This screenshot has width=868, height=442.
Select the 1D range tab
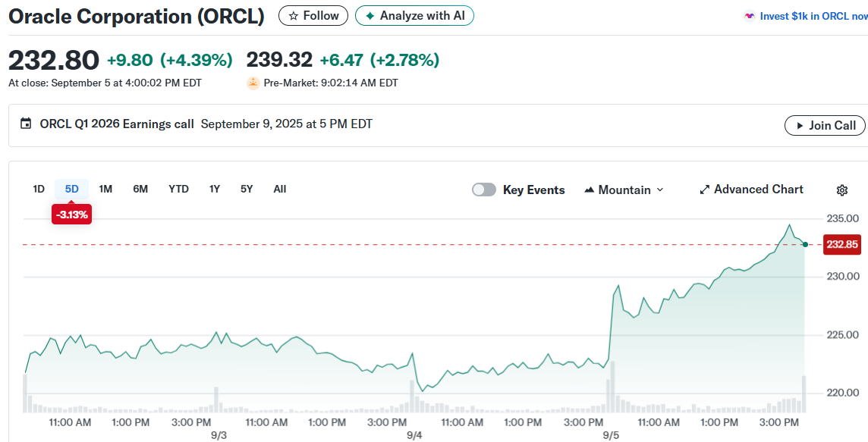tap(38, 190)
